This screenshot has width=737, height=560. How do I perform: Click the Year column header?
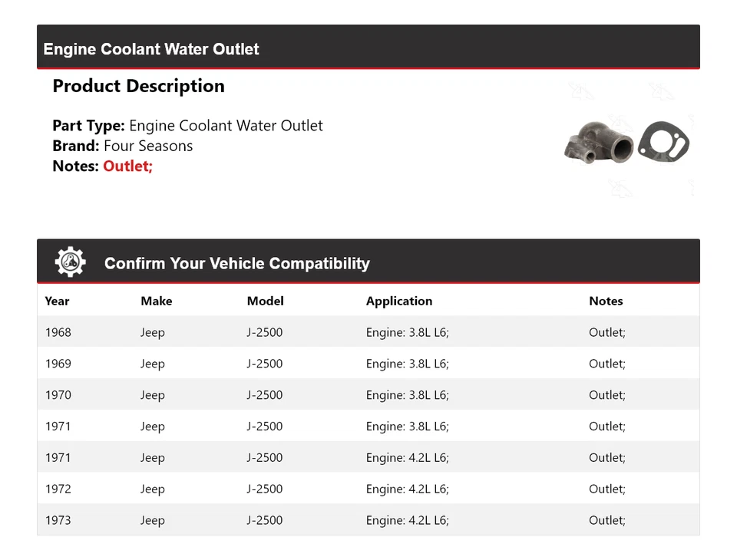coord(57,301)
